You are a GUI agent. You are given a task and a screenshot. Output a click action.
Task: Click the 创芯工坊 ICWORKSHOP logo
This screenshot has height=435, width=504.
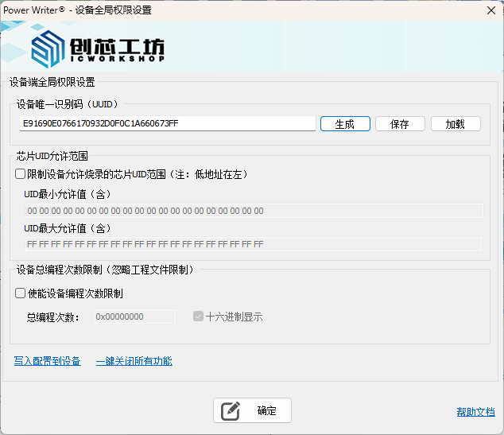(98, 49)
